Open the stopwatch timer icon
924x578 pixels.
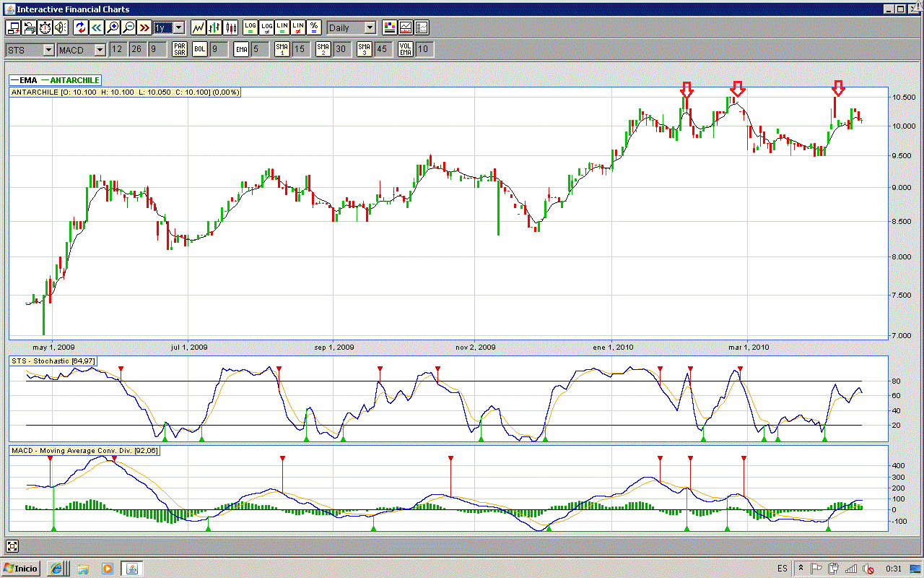click(45, 27)
